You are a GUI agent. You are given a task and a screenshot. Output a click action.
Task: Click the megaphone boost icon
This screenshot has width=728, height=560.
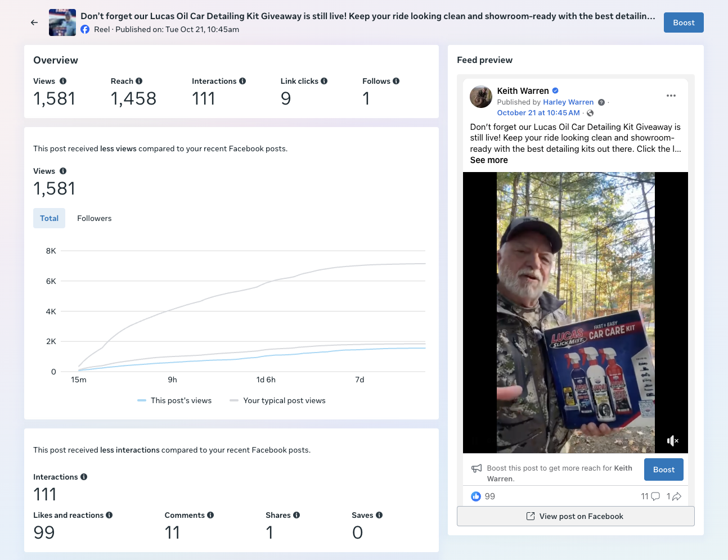click(477, 468)
